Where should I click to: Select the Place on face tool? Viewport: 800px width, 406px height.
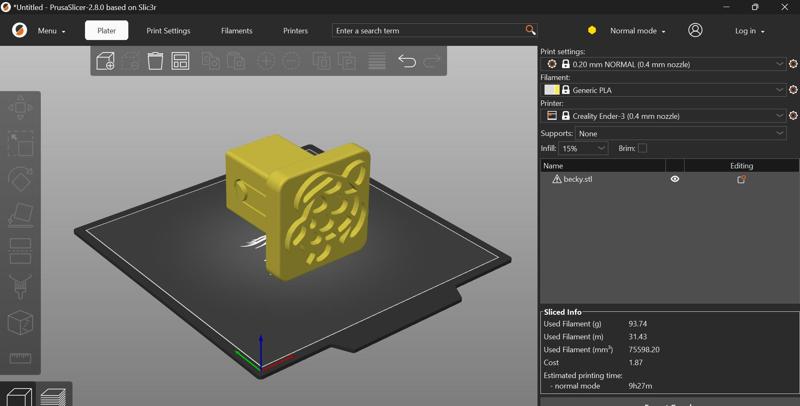[20, 215]
